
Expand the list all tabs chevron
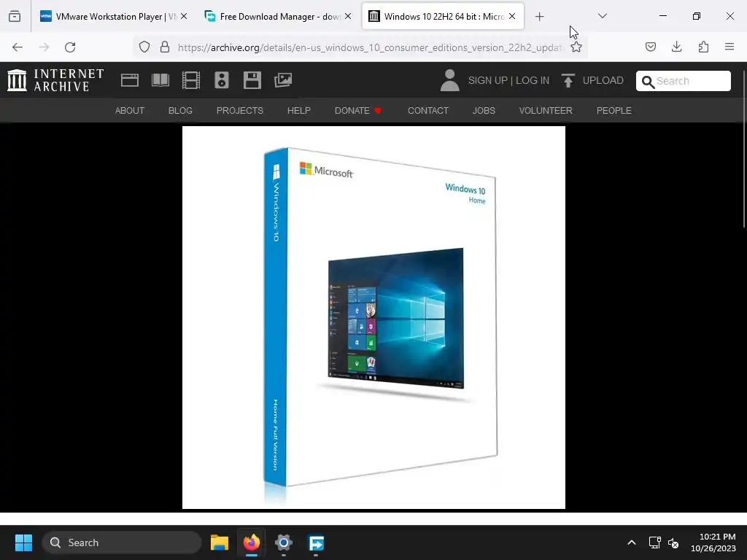pyautogui.click(x=602, y=16)
